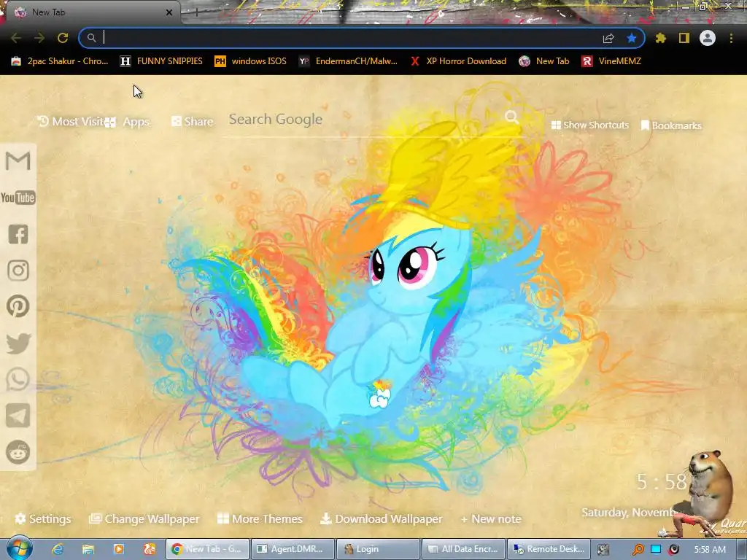747x560 pixels.
Task: Reload the current page
Action: click(x=63, y=38)
